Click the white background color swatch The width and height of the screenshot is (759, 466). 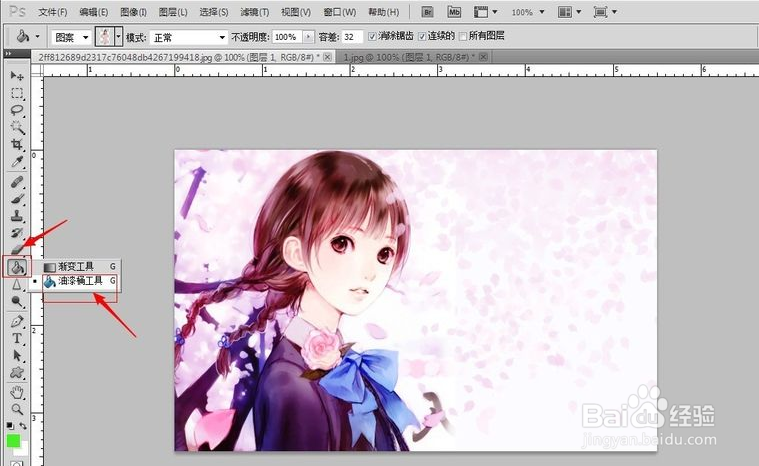[x=23, y=450]
